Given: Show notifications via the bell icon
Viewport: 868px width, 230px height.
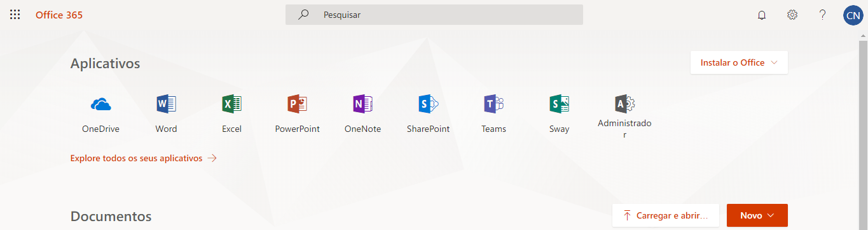Looking at the screenshot, I should (x=762, y=15).
